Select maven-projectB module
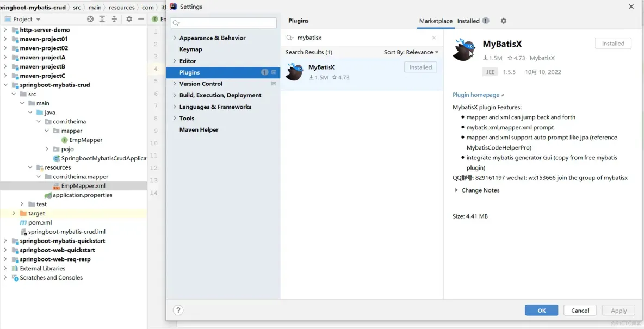 pos(43,66)
